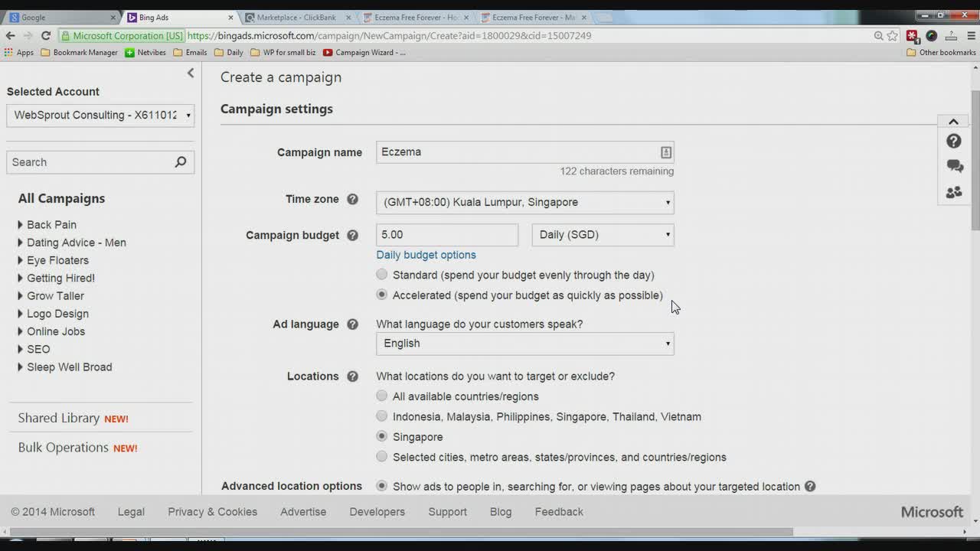This screenshot has width=980, height=551.
Task: Open the Daily (SGD) budget type dropdown
Action: 603,235
